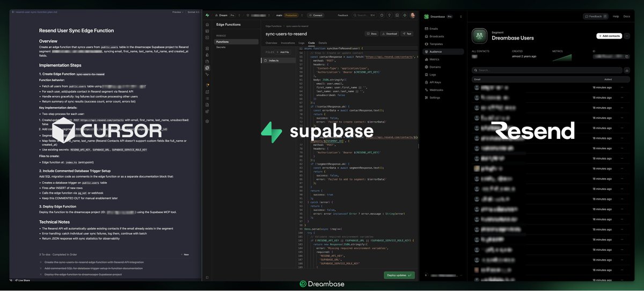Focus the Resend contacts search field

coord(546,70)
